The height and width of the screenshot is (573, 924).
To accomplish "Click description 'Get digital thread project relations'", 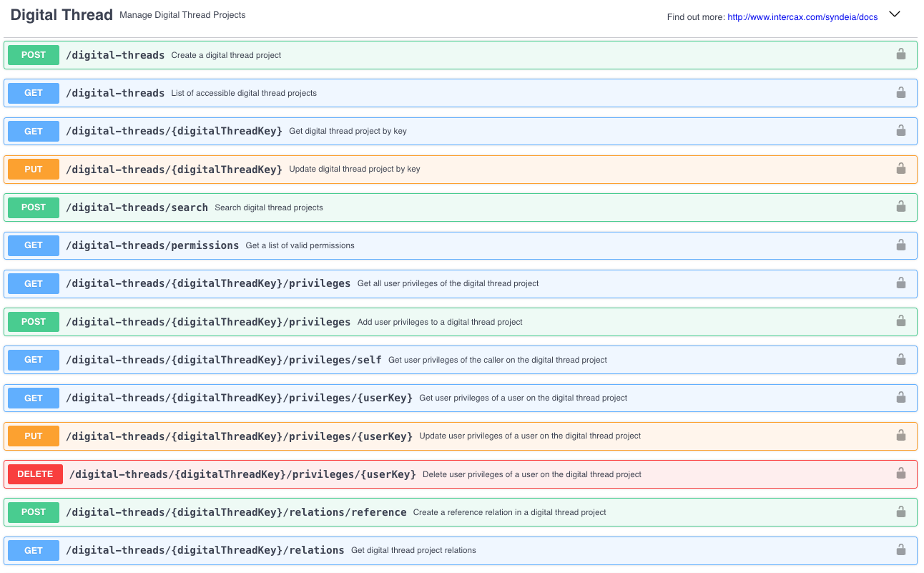I will [413, 550].
